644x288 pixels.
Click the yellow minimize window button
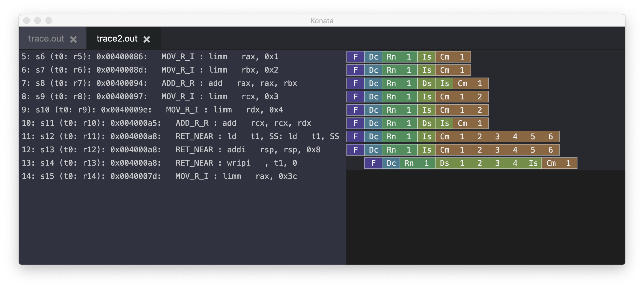(x=38, y=20)
